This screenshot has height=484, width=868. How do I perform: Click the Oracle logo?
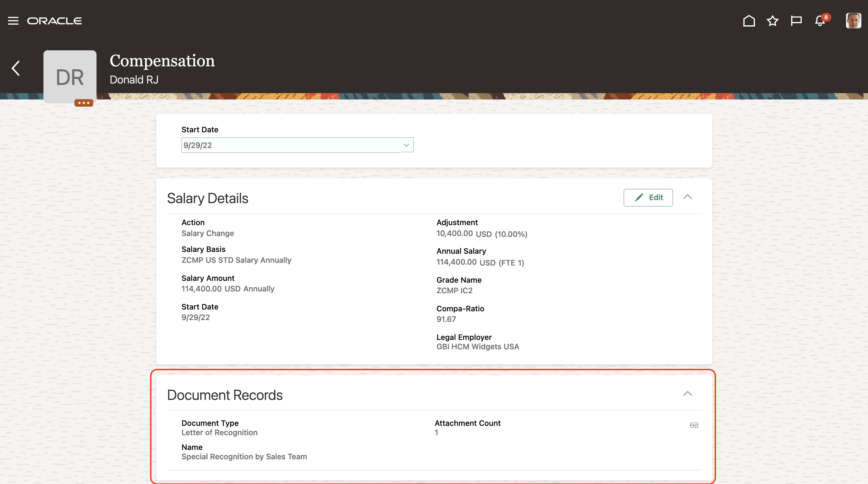pos(55,21)
